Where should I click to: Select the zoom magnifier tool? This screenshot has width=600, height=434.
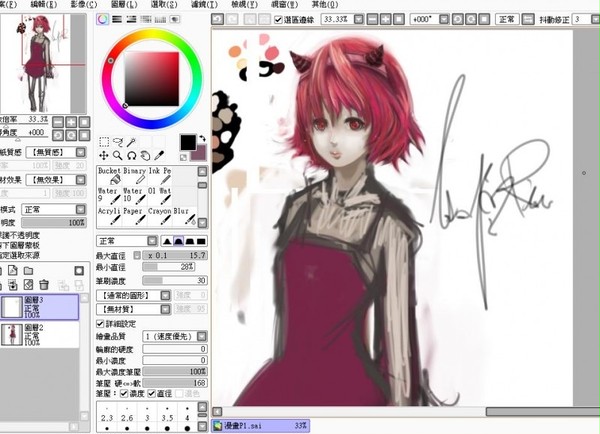pos(118,155)
